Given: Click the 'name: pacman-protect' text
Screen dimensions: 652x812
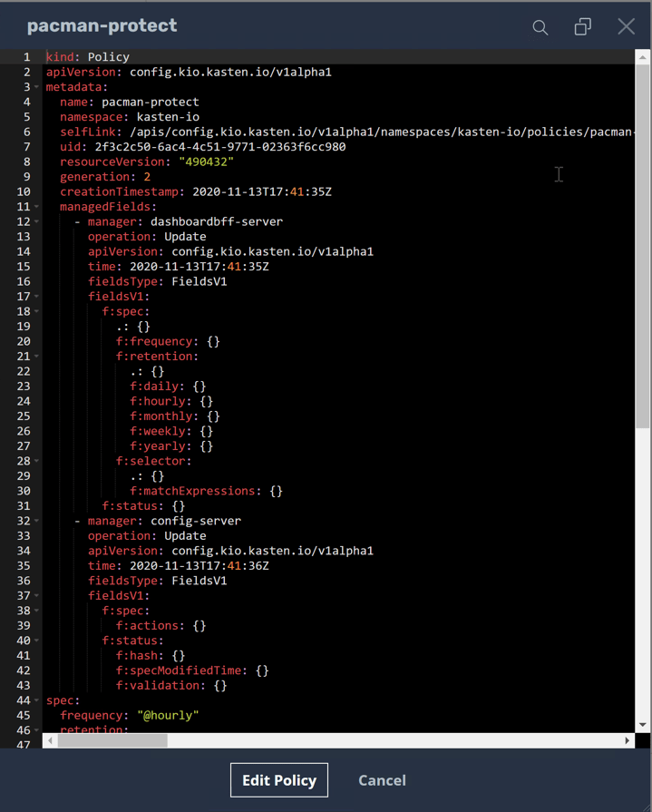Looking at the screenshot, I should (130, 102).
